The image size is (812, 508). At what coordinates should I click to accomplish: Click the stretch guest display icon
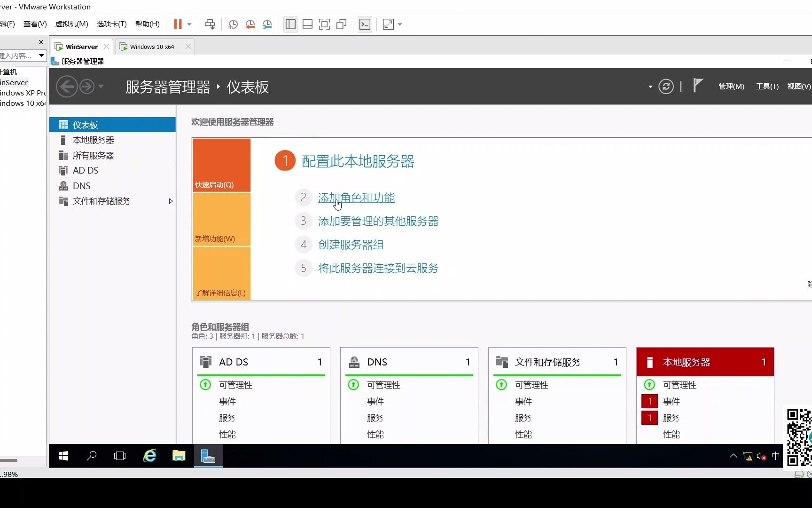[388, 24]
